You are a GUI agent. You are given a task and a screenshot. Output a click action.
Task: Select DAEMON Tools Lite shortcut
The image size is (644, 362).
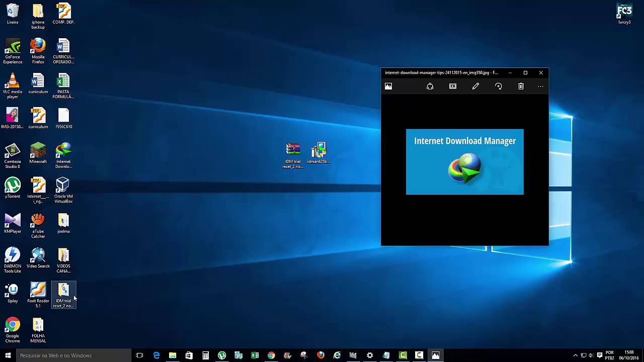click(13, 260)
